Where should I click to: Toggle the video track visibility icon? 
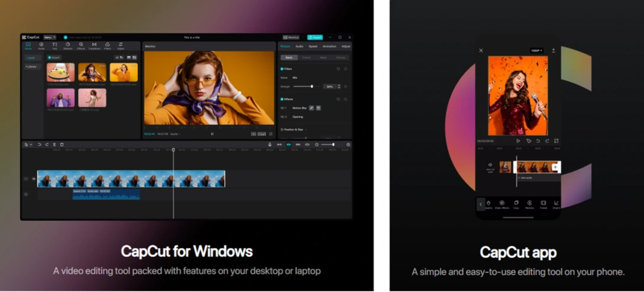point(34,179)
